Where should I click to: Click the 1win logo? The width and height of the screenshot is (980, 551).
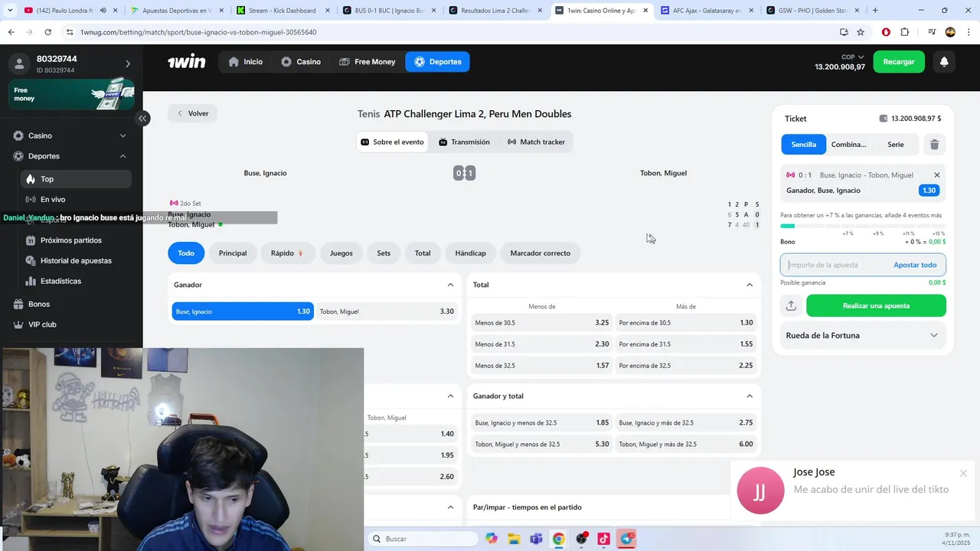coord(187,62)
